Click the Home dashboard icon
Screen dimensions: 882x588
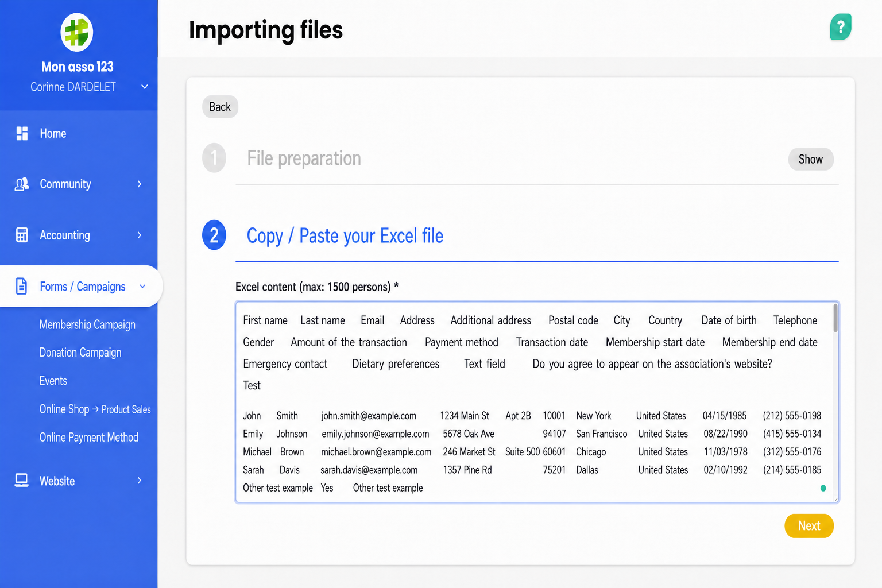click(x=22, y=133)
